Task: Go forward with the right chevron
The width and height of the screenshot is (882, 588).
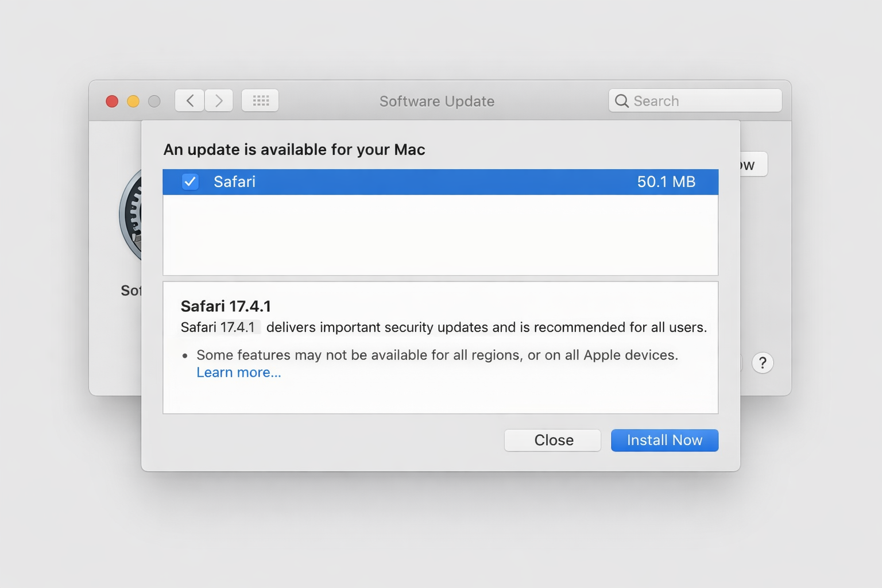Action: pyautogui.click(x=219, y=101)
